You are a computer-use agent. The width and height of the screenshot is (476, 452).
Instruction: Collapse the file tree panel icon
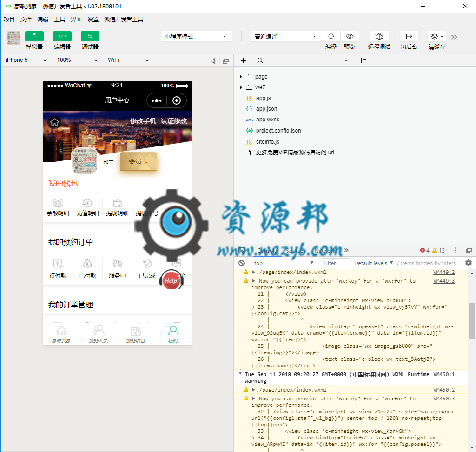[x=363, y=60]
